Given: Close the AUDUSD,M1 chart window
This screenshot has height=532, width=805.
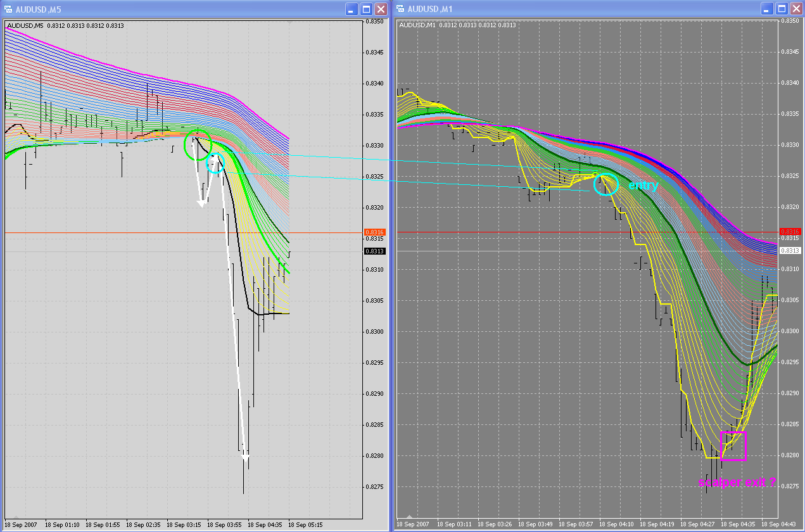Looking at the screenshot, I should pos(795,9).
